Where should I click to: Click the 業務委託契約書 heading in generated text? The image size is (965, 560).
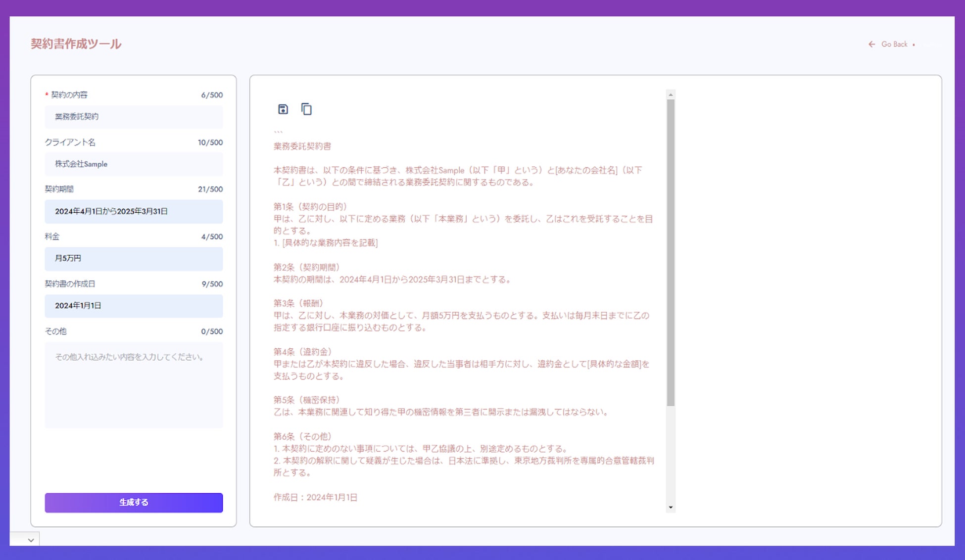[302, 146]
